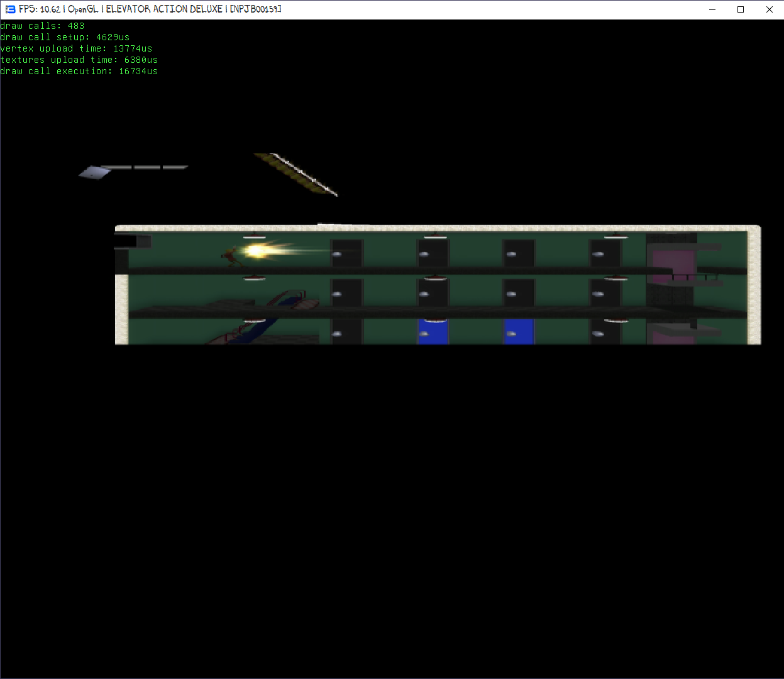Click the RPCS3 app icon in title bar
This screenshot has width=784, height=679.
pos(10,9)
